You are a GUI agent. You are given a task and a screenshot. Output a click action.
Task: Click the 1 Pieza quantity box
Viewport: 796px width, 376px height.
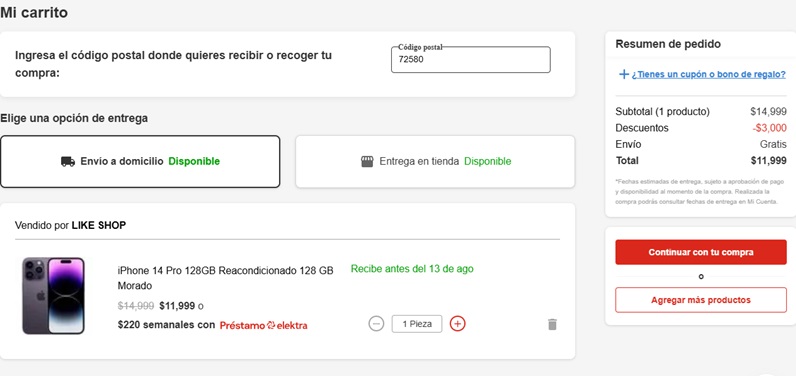coord(417,324)
